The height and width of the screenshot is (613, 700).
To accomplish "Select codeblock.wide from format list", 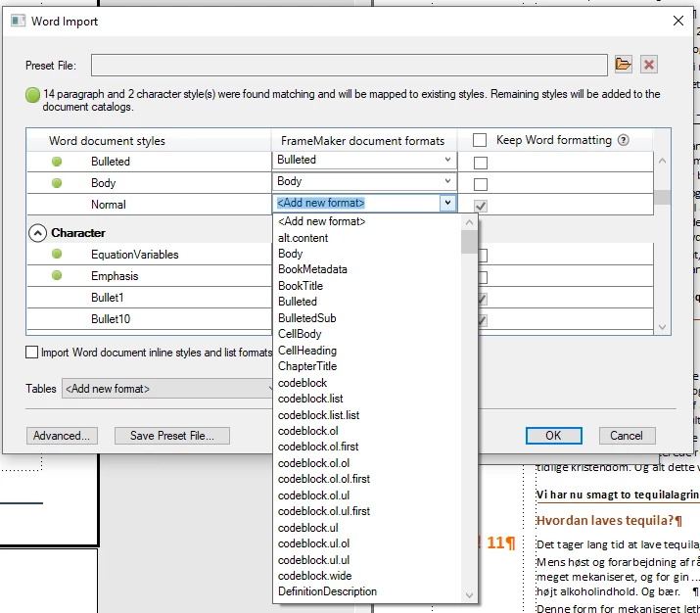I will click(x=314, y=576).
